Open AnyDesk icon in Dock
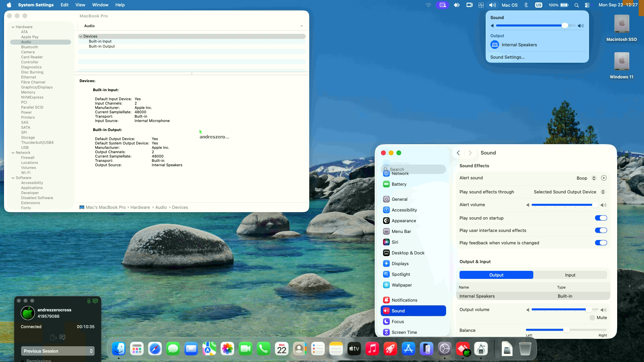This screenshot has height=362, width=644. click(x=463, y=349)
